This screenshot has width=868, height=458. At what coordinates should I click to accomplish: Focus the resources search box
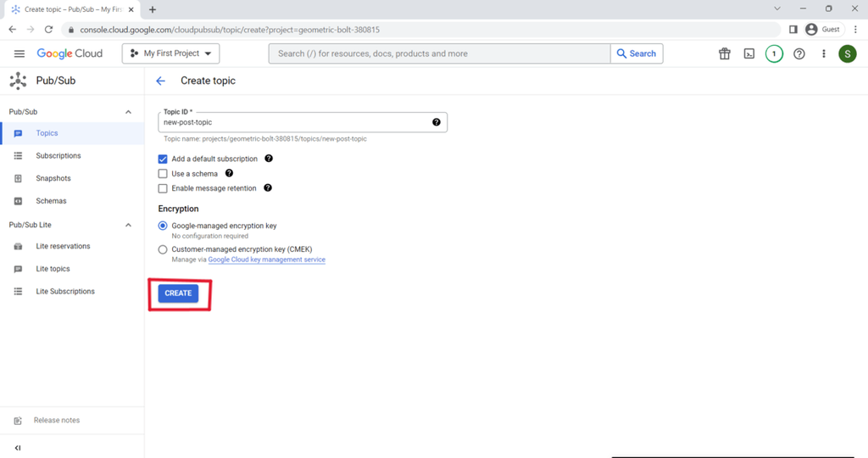pos(440,53)
